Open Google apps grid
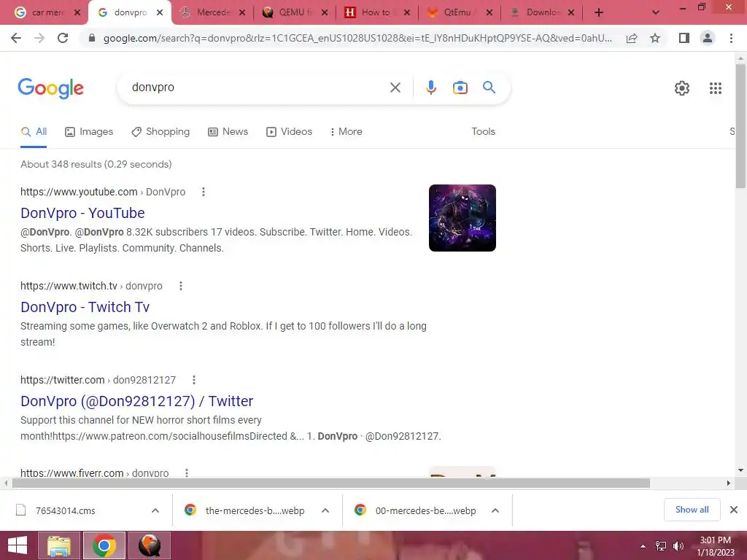The height and width of the screenshot is (560, 747). [715, 88]
